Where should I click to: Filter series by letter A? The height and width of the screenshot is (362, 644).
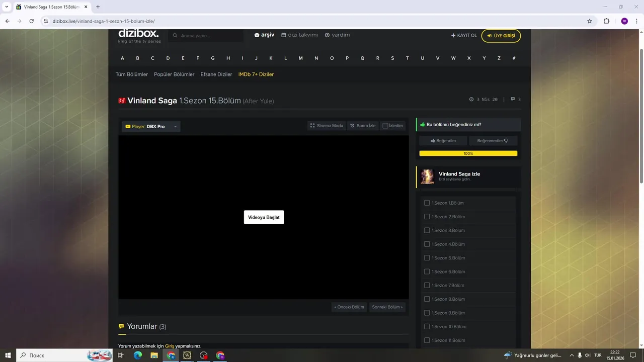[x=122, y=58]
